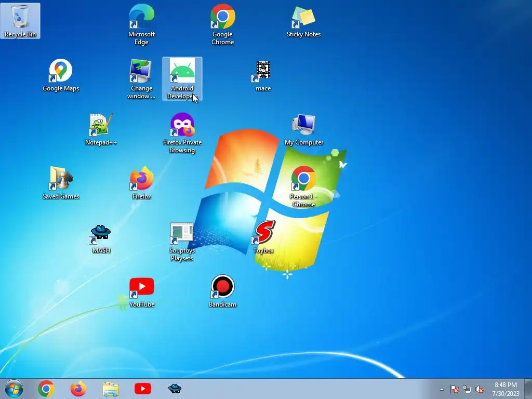Screen dimensions: 532x399
Task: Select the Android Developers desktop shortcut
Action: pyautogui.click(x=182, y=79)
